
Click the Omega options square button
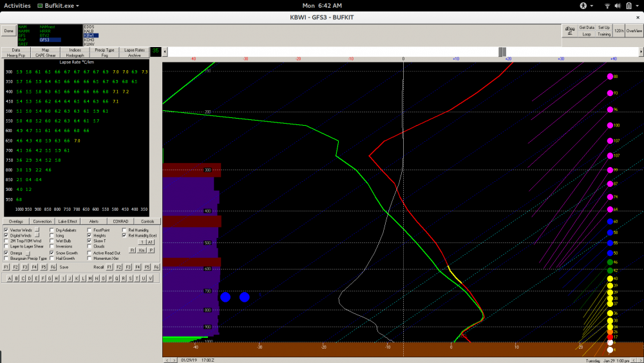(x=28, y=253)
